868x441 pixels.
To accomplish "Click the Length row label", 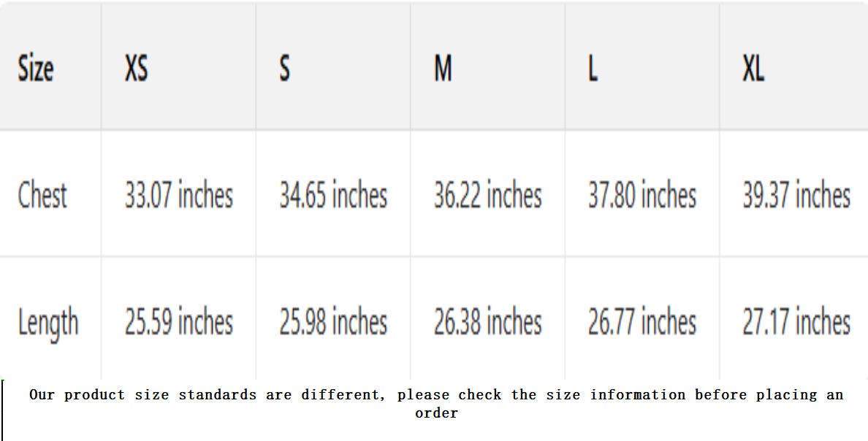I will [48, 323].
